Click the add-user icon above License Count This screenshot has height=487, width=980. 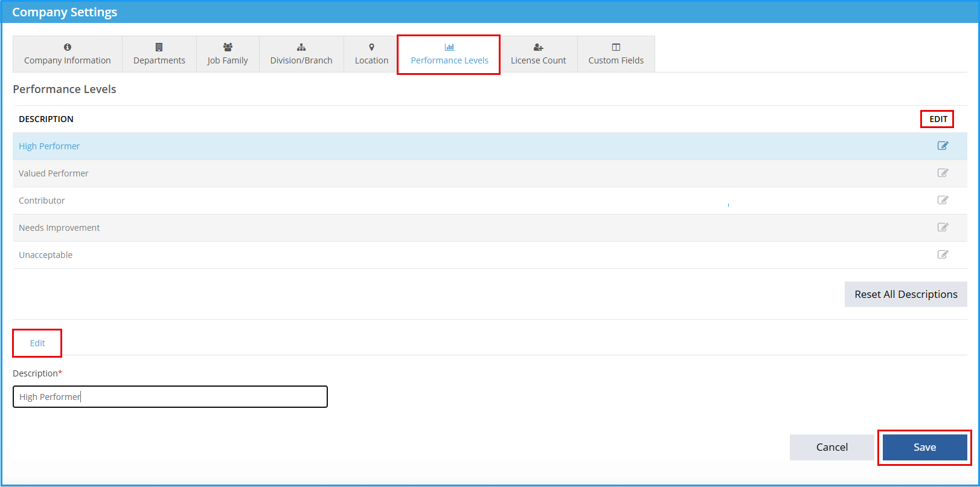pyautogui.click(x=539, y=47)
